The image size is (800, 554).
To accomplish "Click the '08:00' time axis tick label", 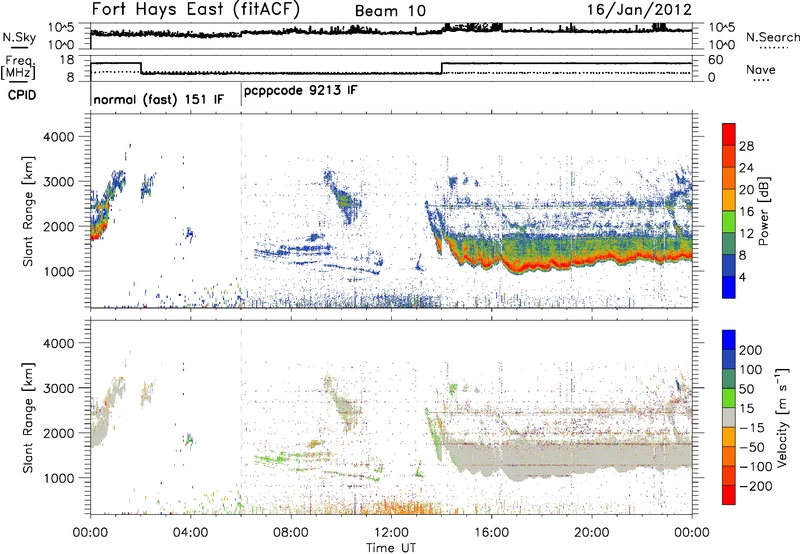I will pos(291,533).
